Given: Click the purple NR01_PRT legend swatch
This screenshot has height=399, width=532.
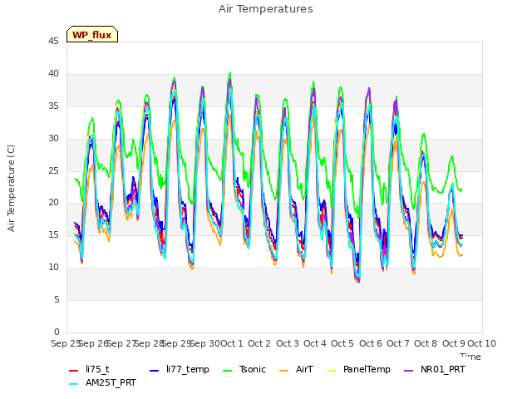Looking at the screenshot, I should pos(409,371).
